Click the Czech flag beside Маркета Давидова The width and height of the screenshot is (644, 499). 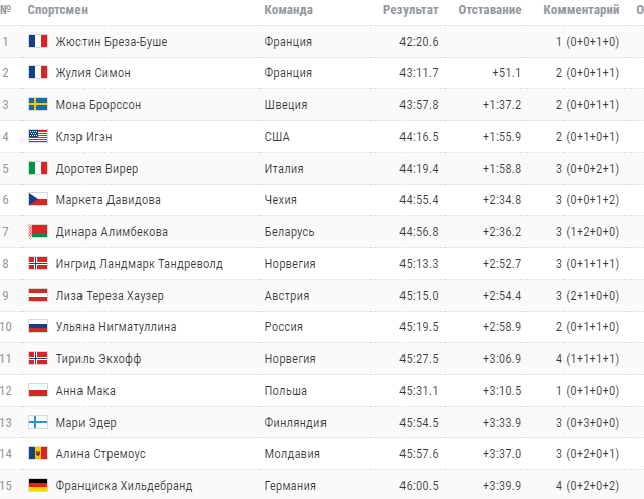coord(38,200)
